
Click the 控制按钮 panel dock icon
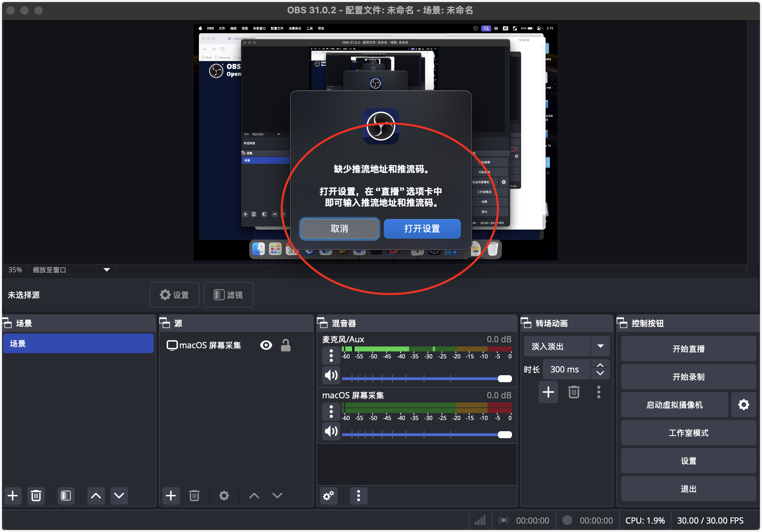622,323
